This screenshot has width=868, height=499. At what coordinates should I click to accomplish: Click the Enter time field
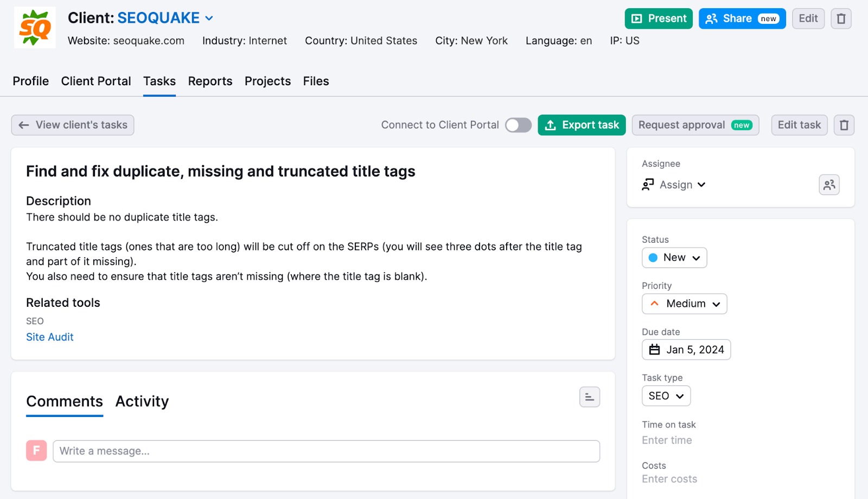[x=667, y=440]
